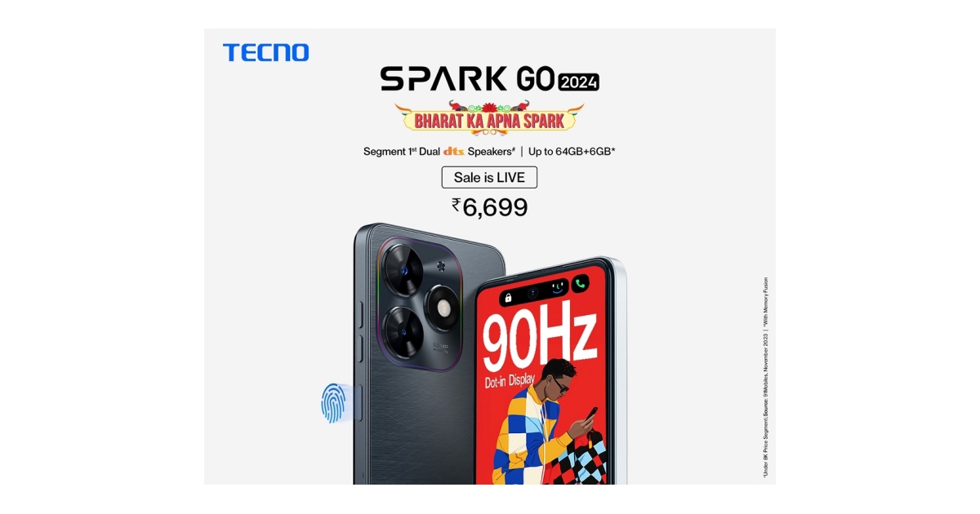Click the ₹6,699 price text
Viewport: 980px width, 514px height.
tap(490, 207)
